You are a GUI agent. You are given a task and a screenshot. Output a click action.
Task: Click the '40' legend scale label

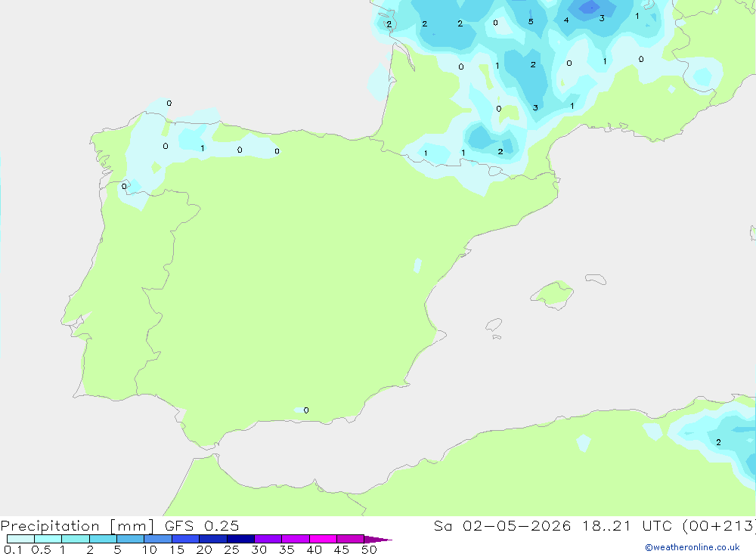coord(314,549)
